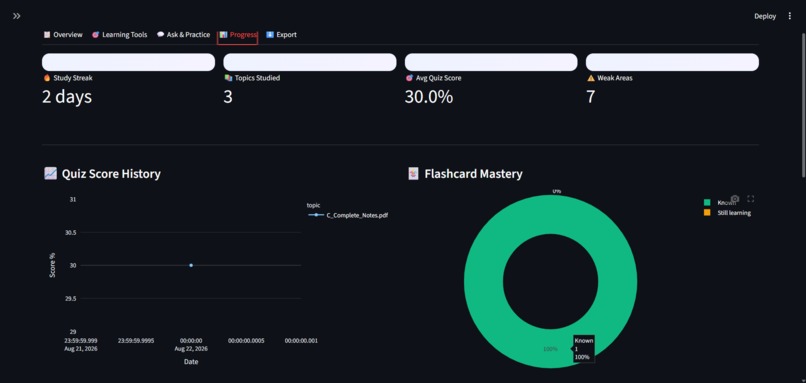View flashcard chart fullscreen
Viewport: 806px width, 383px height.
pyautogui.click(x=750, y=198)
